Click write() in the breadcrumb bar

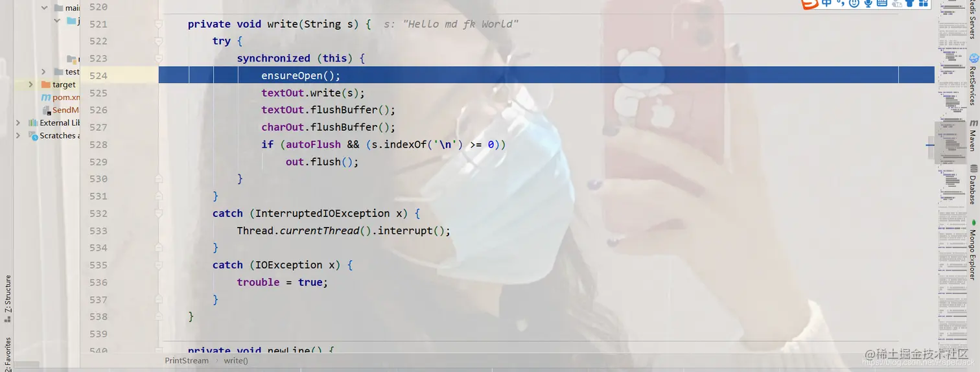pyautogui.click(x=236, y=360)
